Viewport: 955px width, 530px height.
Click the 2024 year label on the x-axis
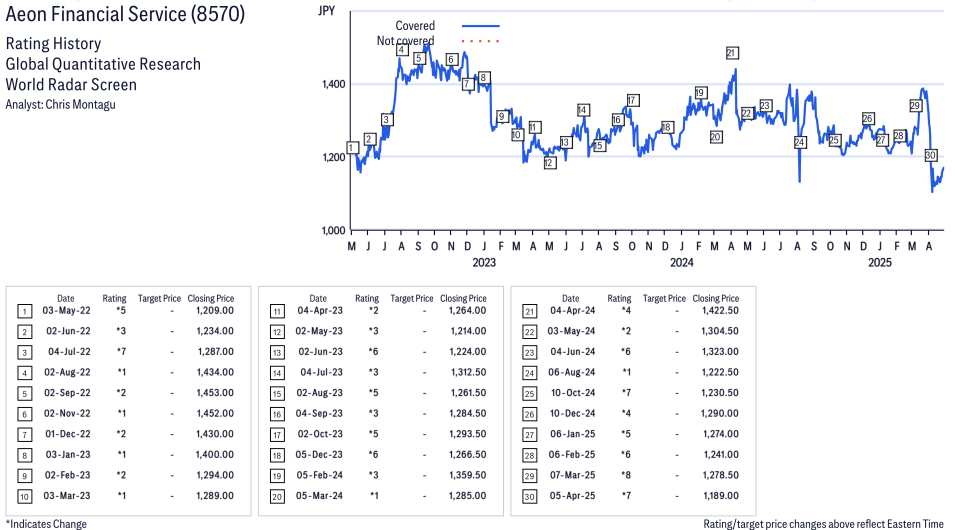click(682, 263)
